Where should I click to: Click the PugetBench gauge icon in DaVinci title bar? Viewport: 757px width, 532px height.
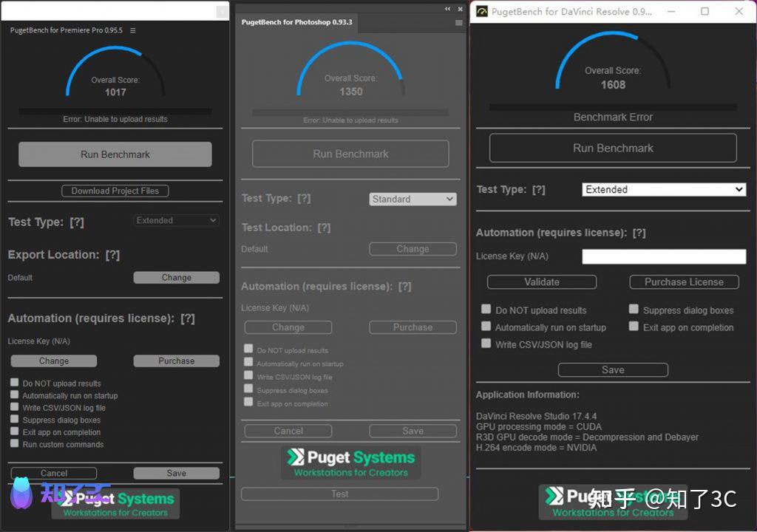pos(481,12)
